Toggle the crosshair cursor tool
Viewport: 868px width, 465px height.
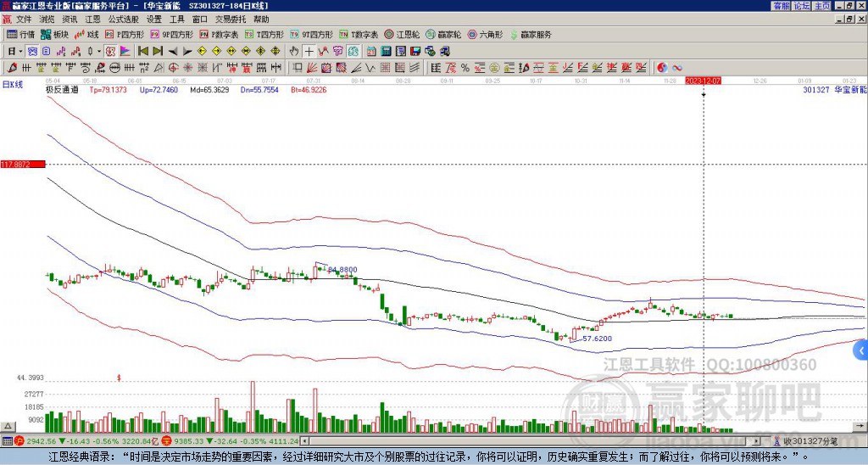[x=309, y=52]
